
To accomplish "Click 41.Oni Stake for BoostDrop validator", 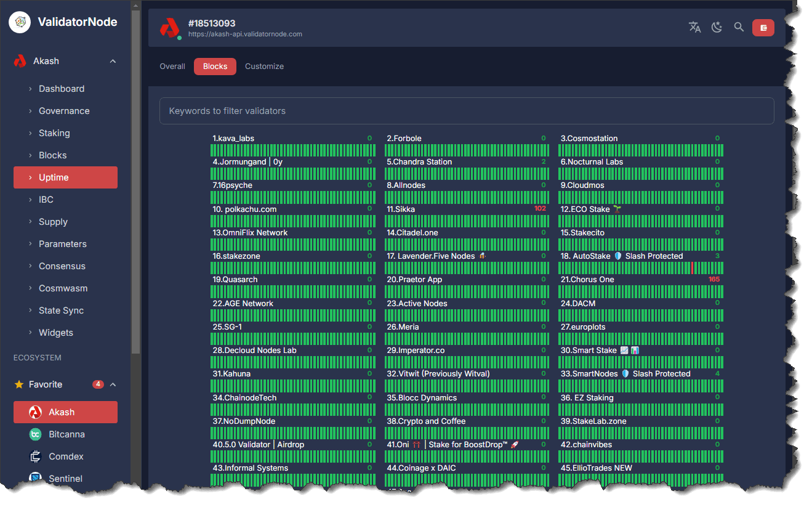I will click(452, 445).
